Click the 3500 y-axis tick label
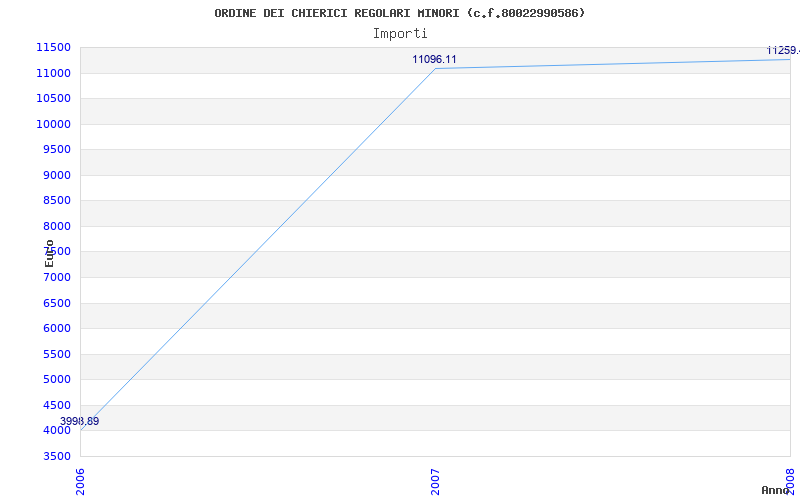800x500 pixels. 57,456
